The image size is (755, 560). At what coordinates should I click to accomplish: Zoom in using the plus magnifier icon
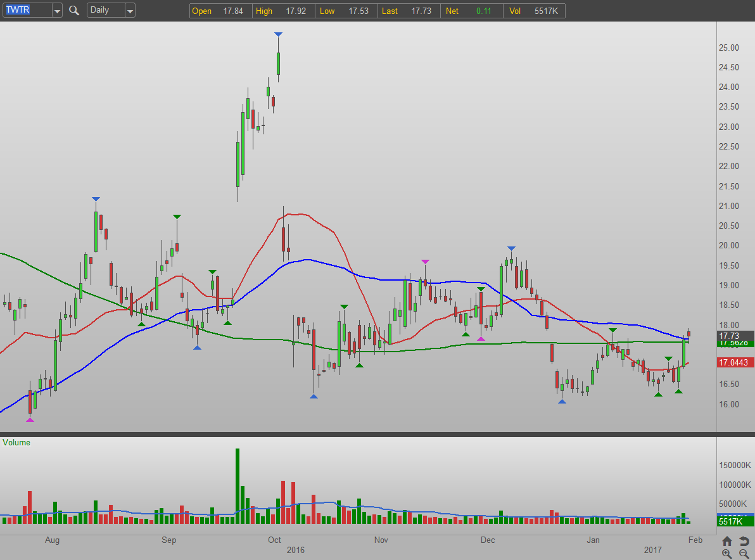[727, 554]
